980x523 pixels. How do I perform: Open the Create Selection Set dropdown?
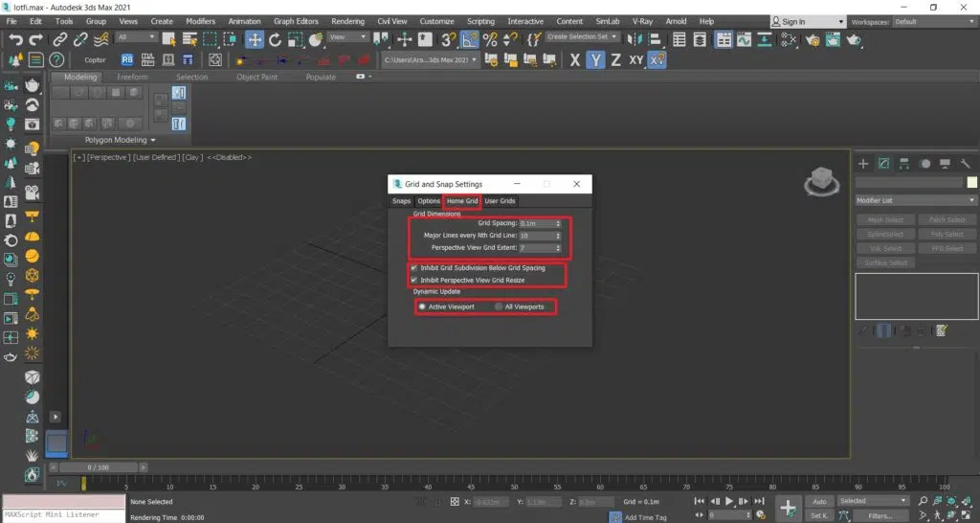coord(583,37)
